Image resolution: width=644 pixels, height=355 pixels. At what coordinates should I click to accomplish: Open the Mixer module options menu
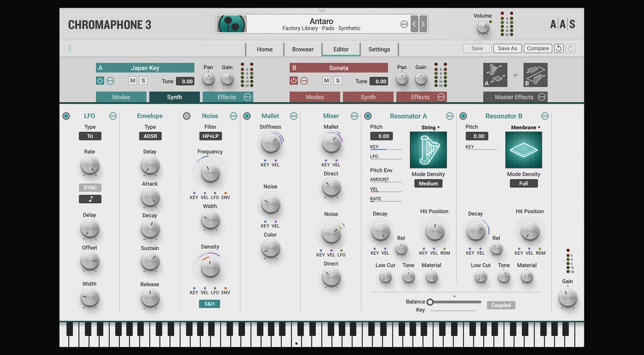pyautogui.click(x=354, y=116)
